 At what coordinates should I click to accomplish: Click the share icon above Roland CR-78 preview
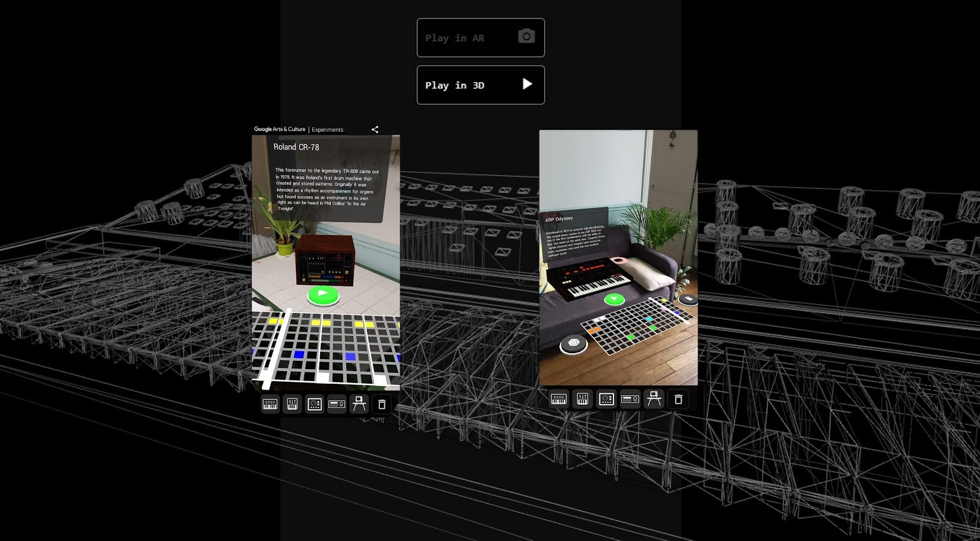click(375, 129)
